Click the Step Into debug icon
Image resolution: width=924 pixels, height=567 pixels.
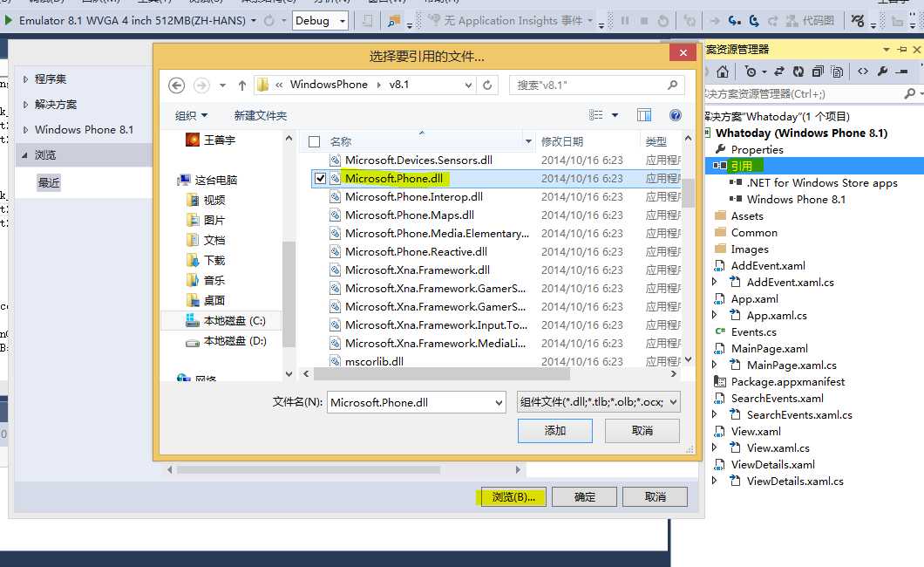pos(734,21)
